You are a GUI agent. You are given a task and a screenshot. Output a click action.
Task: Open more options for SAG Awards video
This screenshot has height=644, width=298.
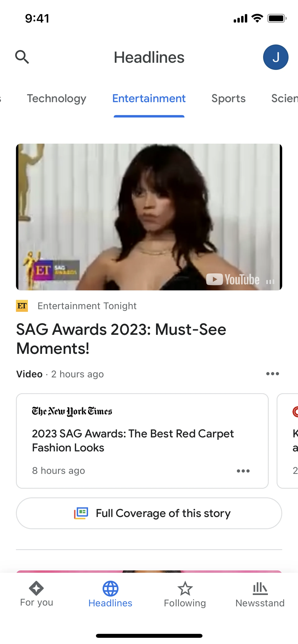coord(272,374)
